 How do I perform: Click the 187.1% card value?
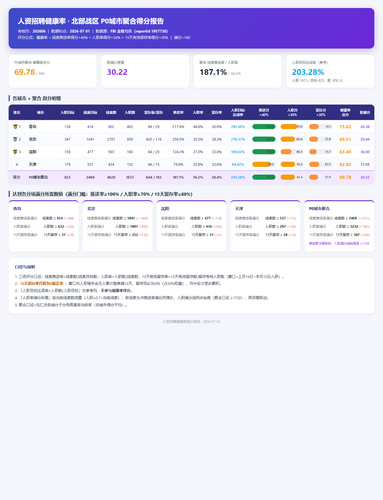(x=213, y=72)
